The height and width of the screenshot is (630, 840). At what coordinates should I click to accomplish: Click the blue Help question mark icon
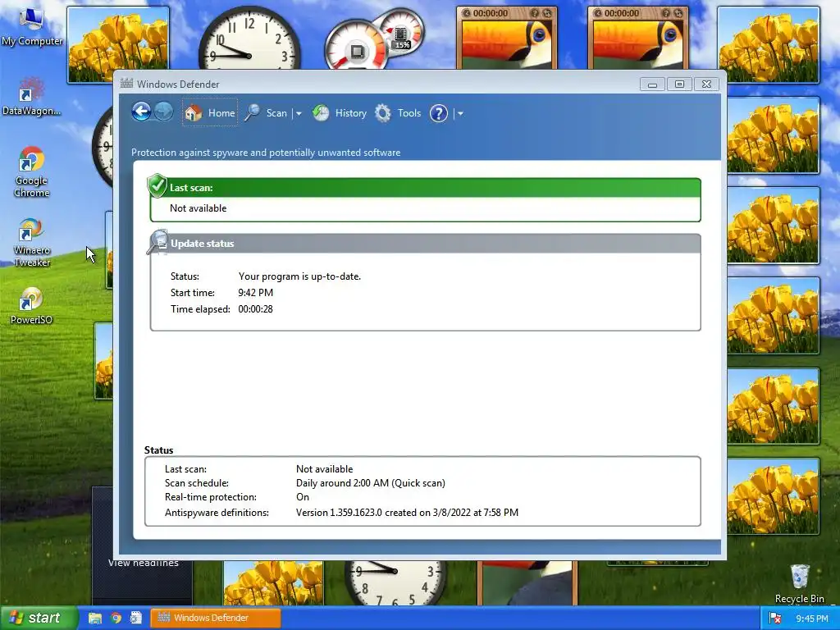coord(438,113)
